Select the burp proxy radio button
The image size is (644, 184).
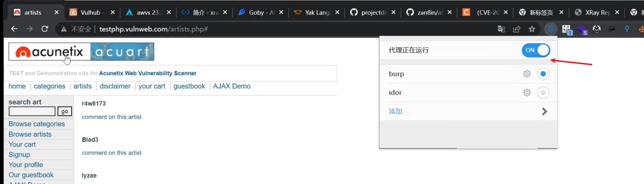[x=543, y=74]
